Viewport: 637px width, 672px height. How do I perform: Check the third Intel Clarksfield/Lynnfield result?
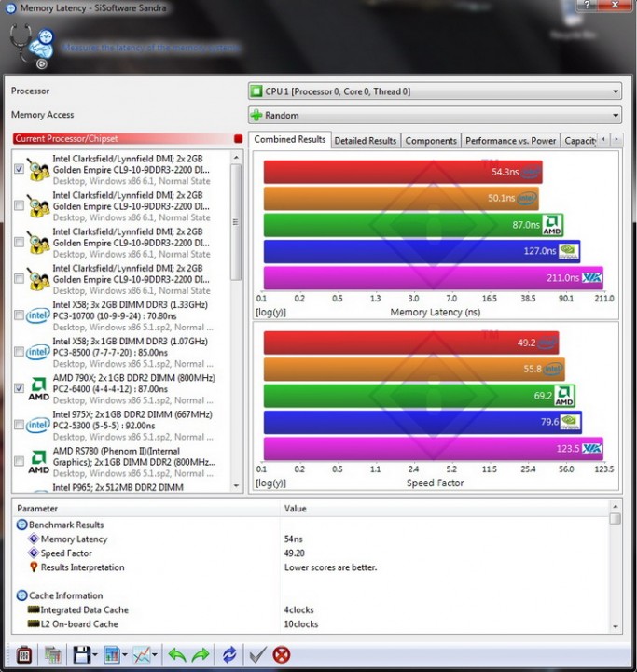point(19,242)
